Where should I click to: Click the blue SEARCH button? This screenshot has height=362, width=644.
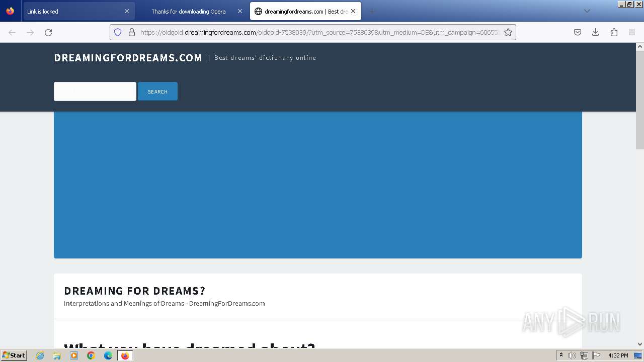(x=157, y=92)
